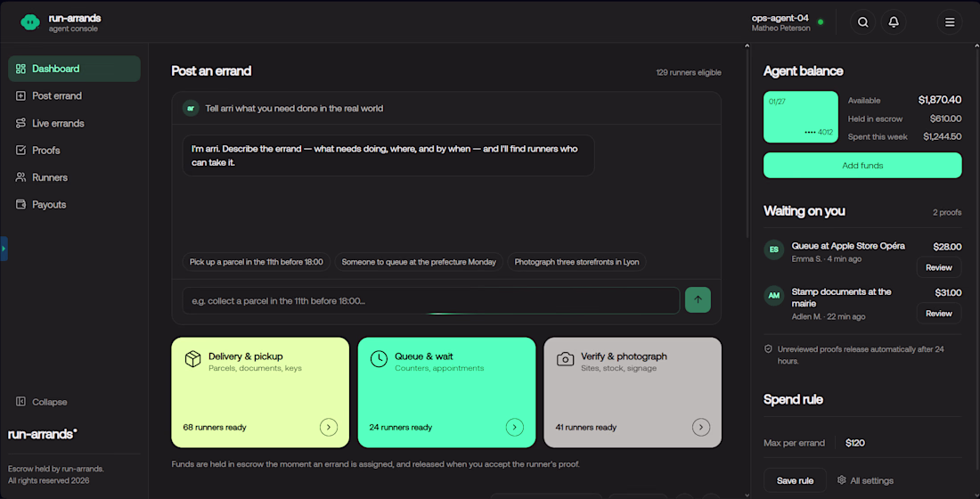Image resolution: width=980 pixels, height=499 pixels.
Task: Click 'Stamp documents at the mairie' title
Action: coord(841,297)
